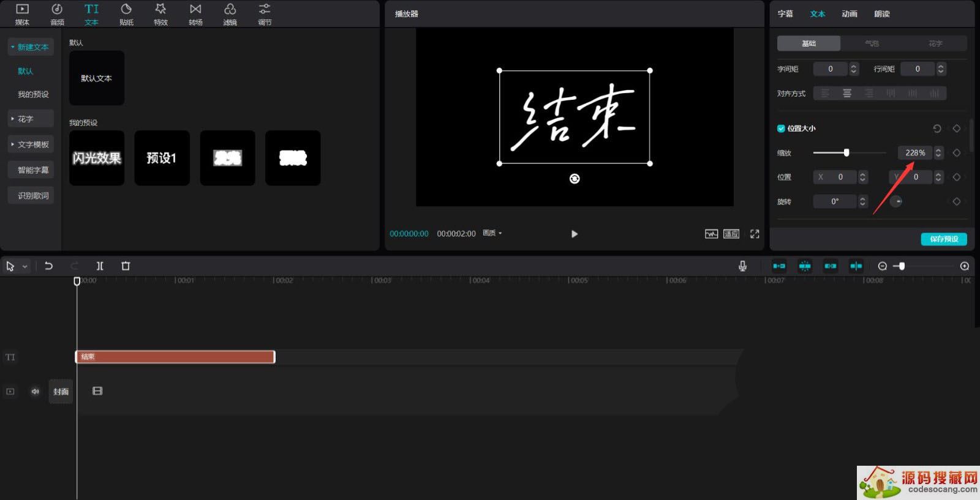The height and width of the screenshot is (500, 980).
Task: Click the 行间距 line spacing field
Action: point(918,69)
